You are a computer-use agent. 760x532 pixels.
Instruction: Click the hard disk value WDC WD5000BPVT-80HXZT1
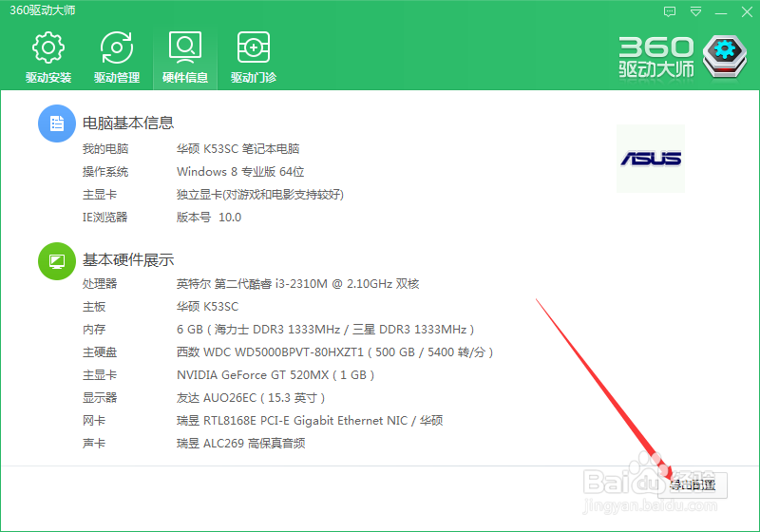point(334,352)
